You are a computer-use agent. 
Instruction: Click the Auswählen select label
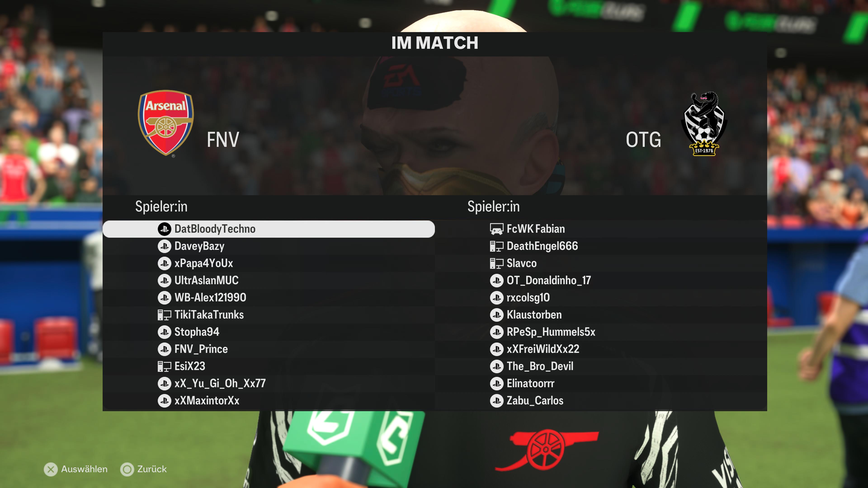pyautogui.click(x=84, y=469)
